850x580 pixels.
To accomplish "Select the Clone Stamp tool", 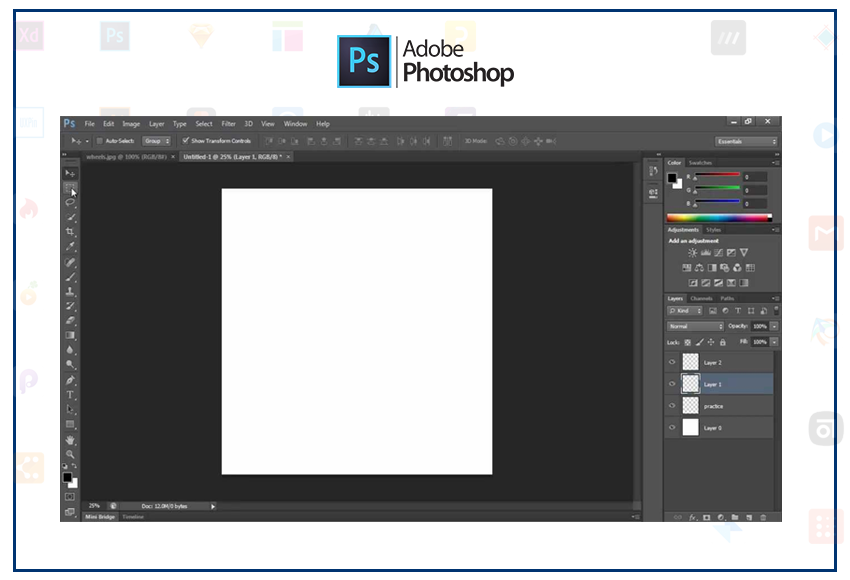I will (70, 292).
